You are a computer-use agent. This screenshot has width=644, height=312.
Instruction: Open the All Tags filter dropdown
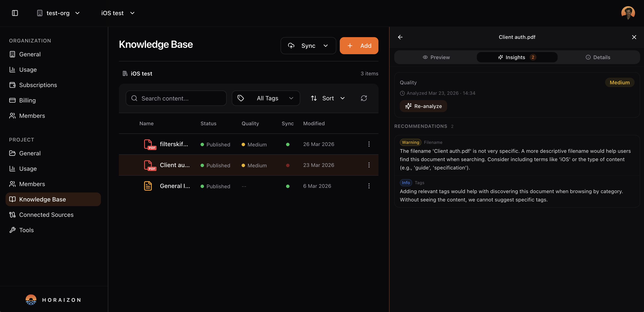[x=266, y=98]
